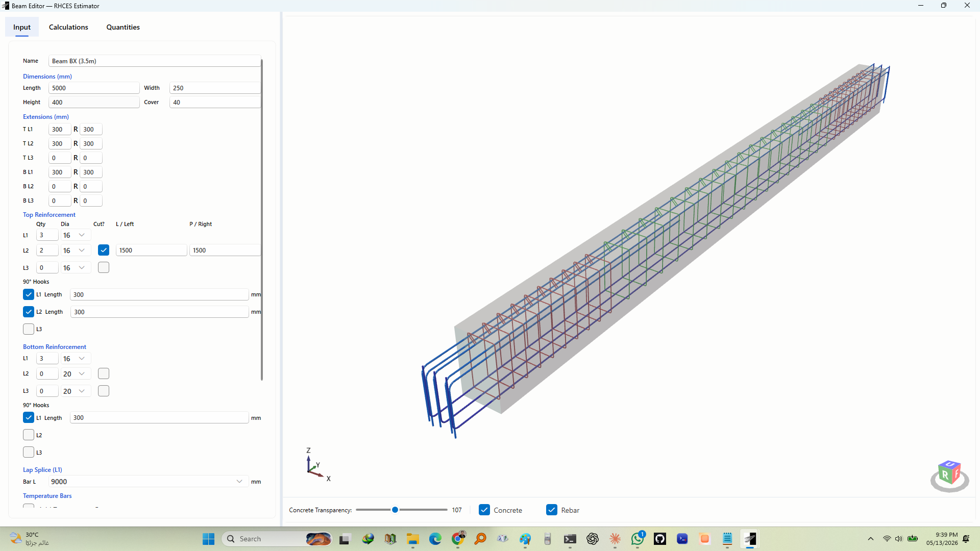This screenshot has width=980, height=551.
Task: Toggle top 90° hooks L2 Length checkbox
Action: tap(29, 312)
